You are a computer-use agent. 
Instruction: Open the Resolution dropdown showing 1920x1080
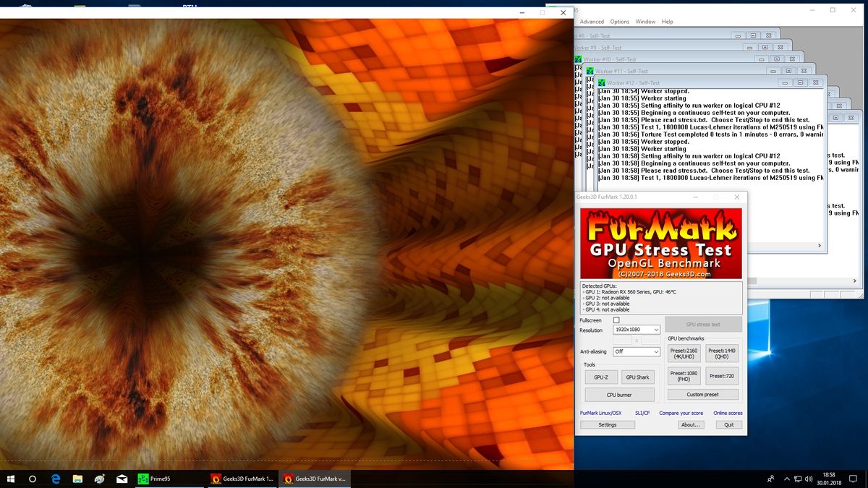(637, 330)
